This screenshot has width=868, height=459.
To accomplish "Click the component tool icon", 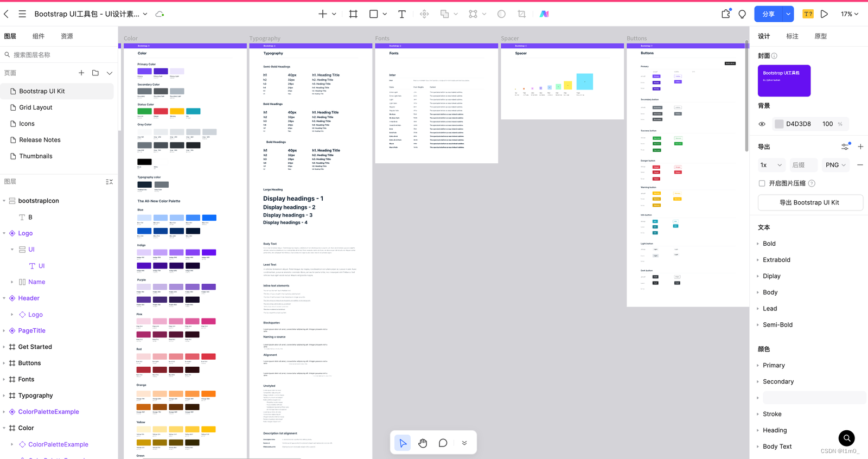I will click(x=425, y=14).
